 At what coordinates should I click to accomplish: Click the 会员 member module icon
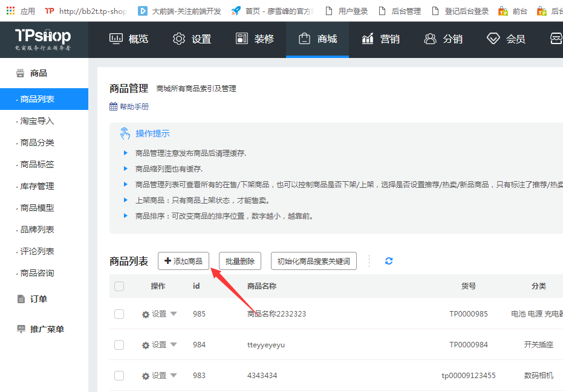pyautogui.click(x=493, y=39)
